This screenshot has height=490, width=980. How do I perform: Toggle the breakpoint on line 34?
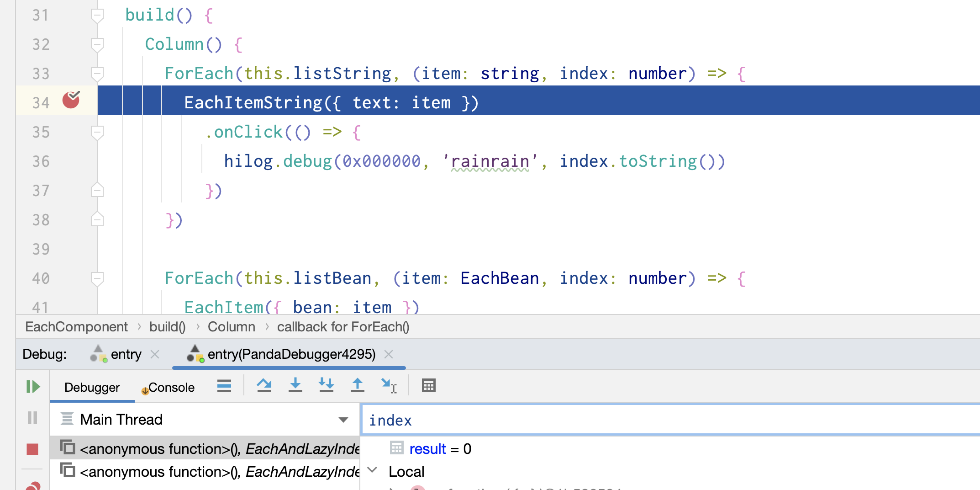point(71,100)
